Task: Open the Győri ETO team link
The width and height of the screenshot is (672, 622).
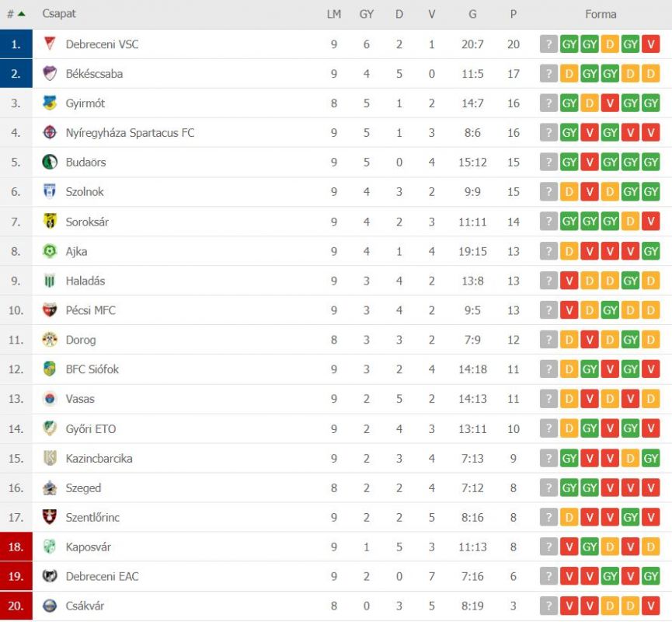Action: pyautogui.click(x=91, y=429)
